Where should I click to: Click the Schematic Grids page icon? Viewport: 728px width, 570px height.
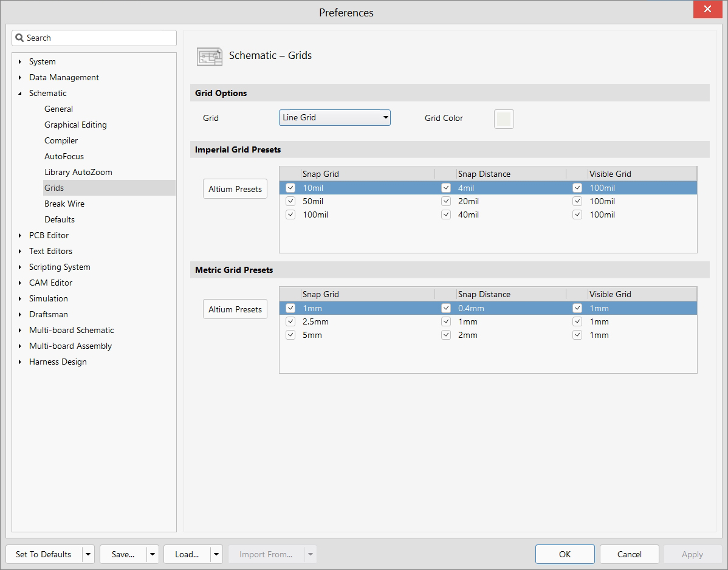(x=210, y=56)
